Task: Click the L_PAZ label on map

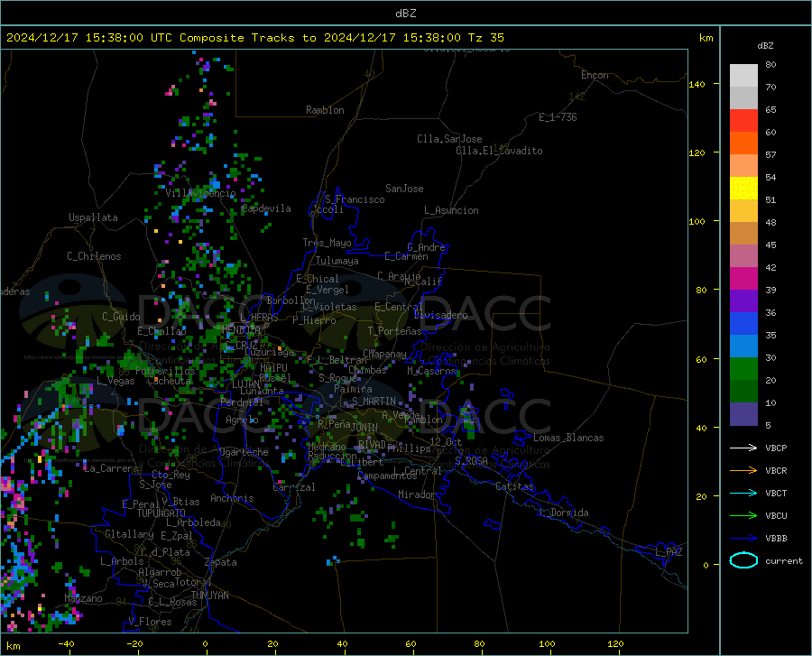Action: click(669, 552)
